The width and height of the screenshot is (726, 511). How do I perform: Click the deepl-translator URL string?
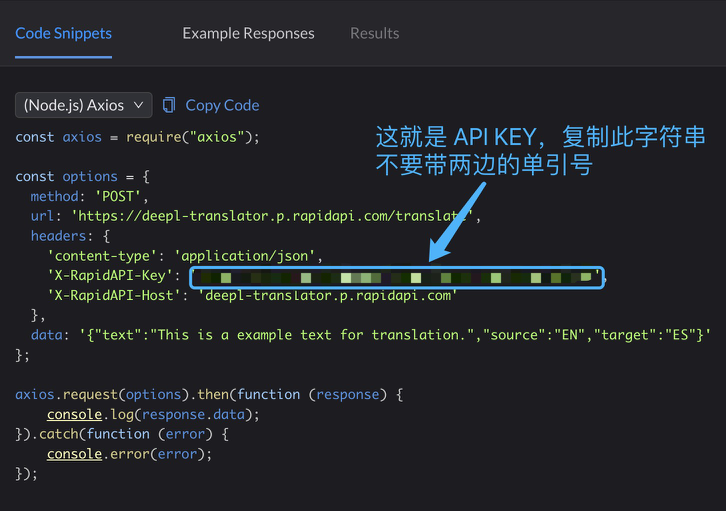point(272,216)
